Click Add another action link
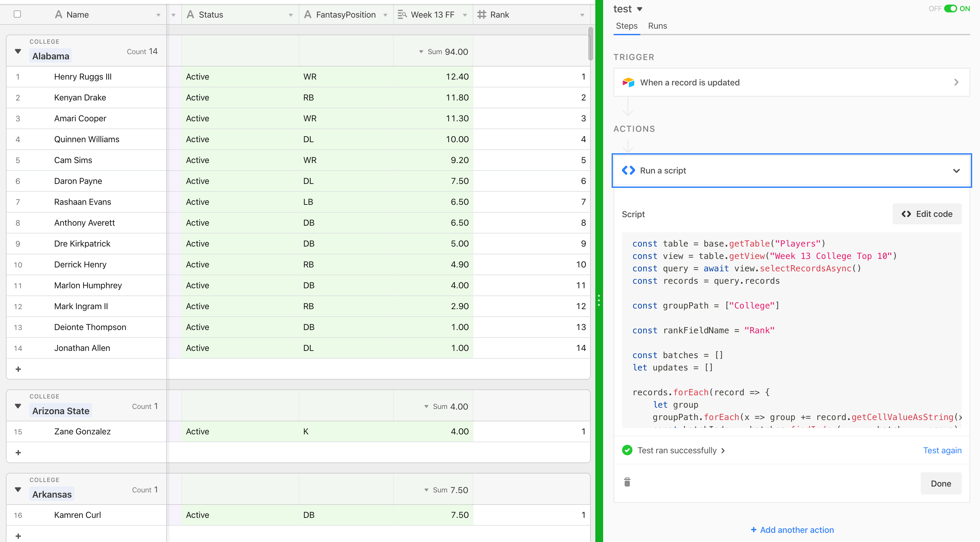This screenshot has width=980, height=542. tap(793, 530)
